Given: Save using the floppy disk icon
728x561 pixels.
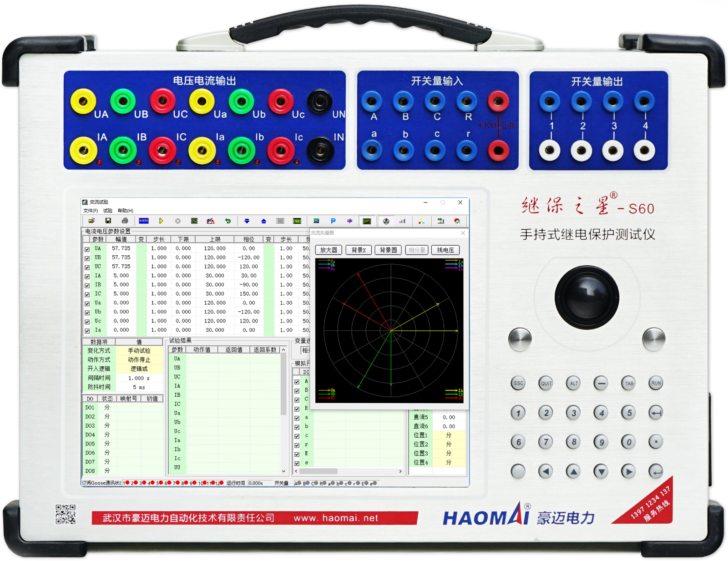Looking at the screenshot, I should [x=108, y=221].
